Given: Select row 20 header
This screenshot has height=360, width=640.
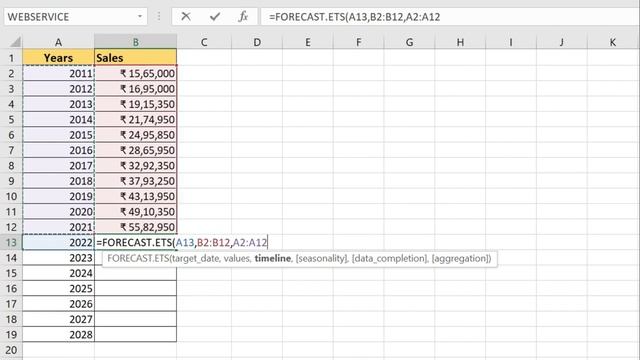Looking at the screenshot, I should tap(11, 350).
